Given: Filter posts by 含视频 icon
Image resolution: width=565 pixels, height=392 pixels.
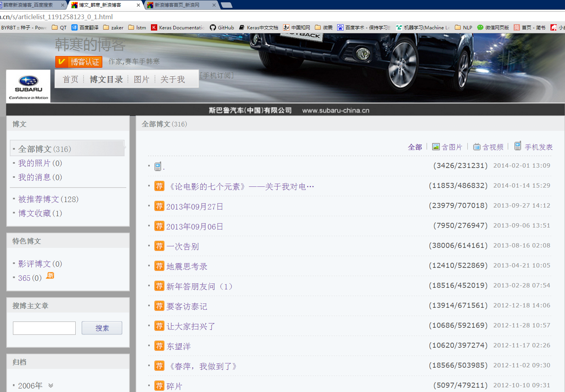Looking at the screenshot, I should 477,147.
